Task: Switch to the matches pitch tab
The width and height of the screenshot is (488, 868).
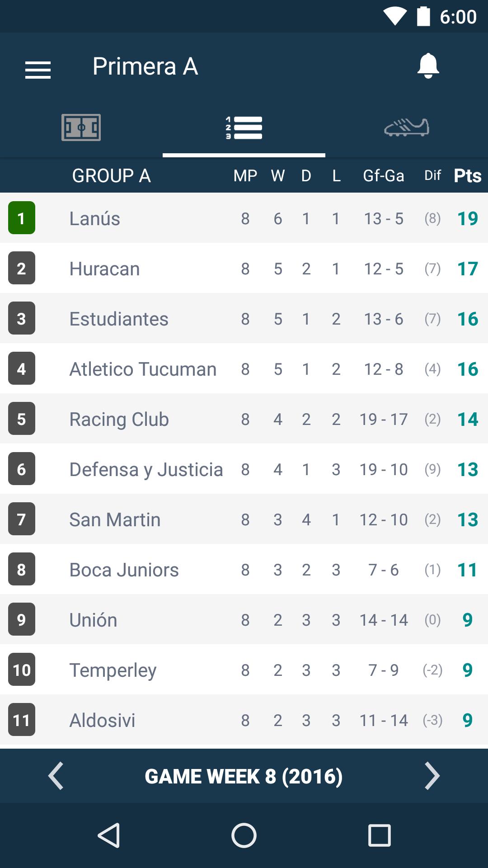Action: [81, 127]
